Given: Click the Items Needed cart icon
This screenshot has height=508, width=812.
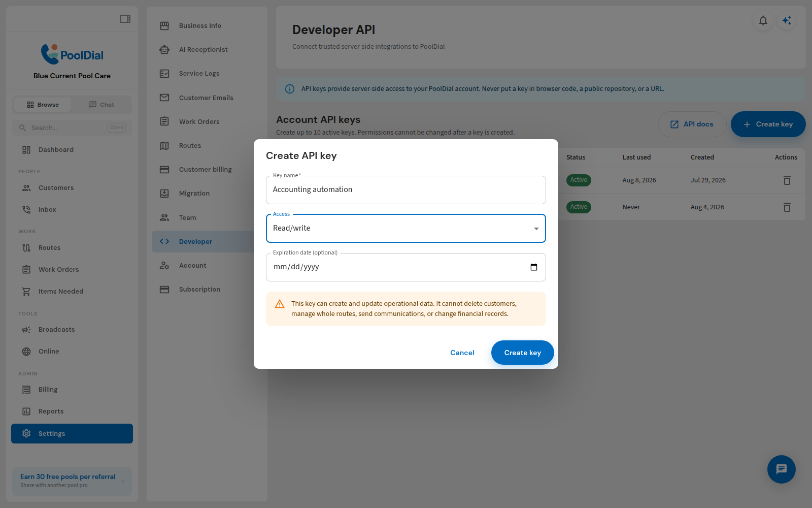Looking at the screenshot, I should tap(26, 292).
